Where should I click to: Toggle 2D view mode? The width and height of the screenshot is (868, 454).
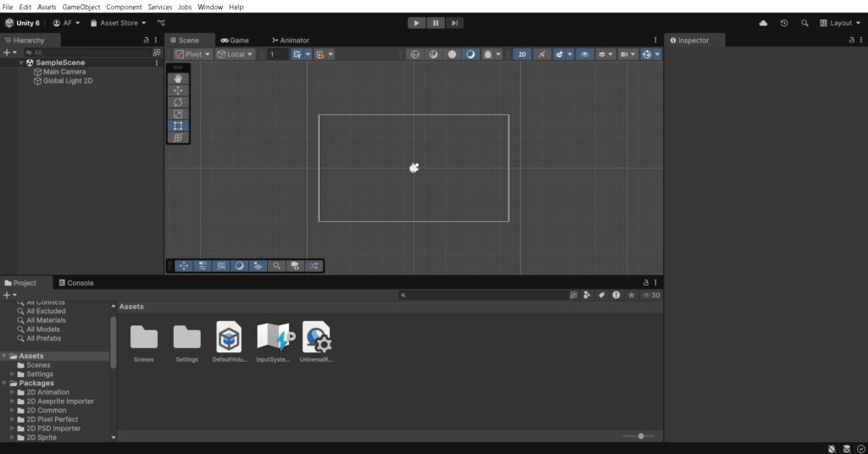(522, 54)
